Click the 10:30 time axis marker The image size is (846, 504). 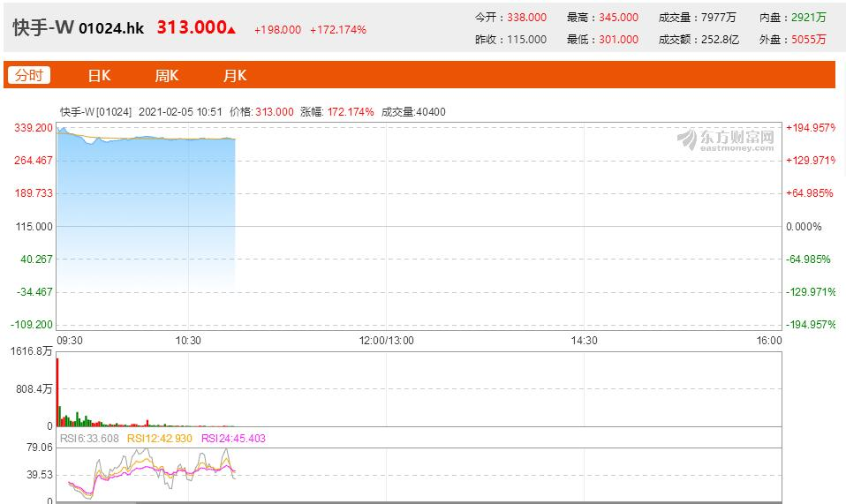(x=188, y=341)
